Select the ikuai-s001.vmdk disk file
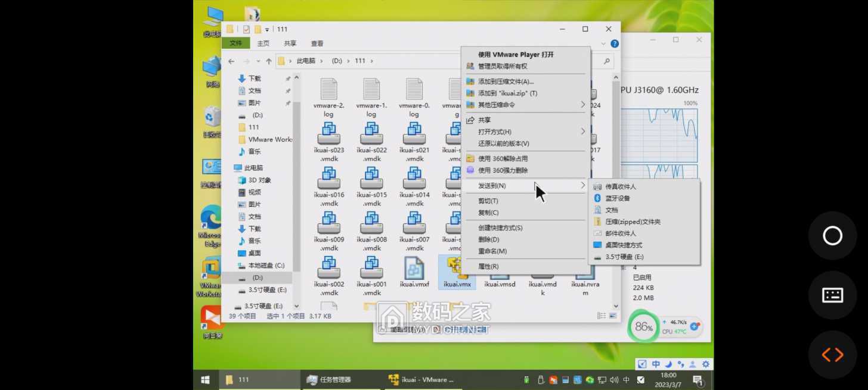This screenshot has width=868, height=390. (371, 276)
